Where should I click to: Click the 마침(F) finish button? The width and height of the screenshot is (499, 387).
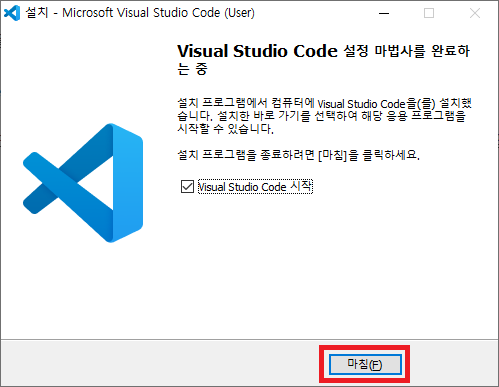(x=365, y=364)
